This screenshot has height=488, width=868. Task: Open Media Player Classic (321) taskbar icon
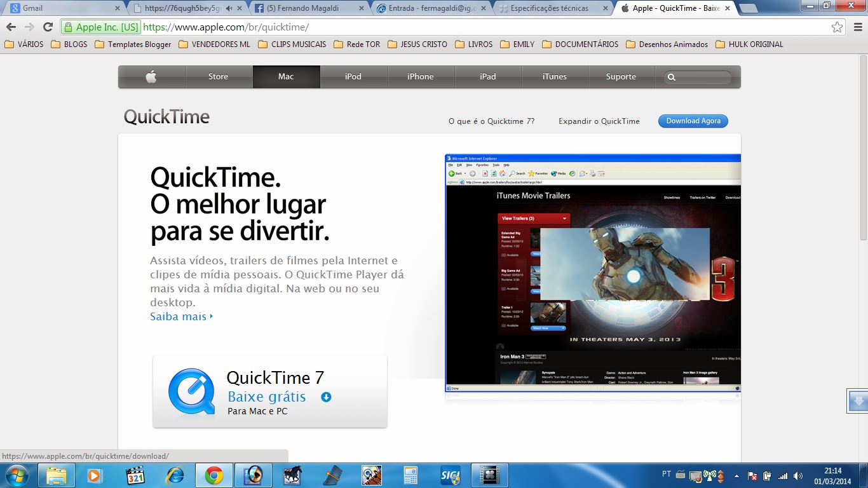[x=135, y=475]
